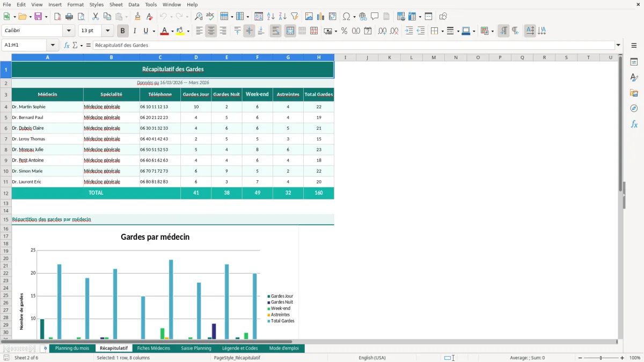The height and width of the screenshot is (362, 644).
Task: Click the zoom slider handle
Action: click(601, 358)
